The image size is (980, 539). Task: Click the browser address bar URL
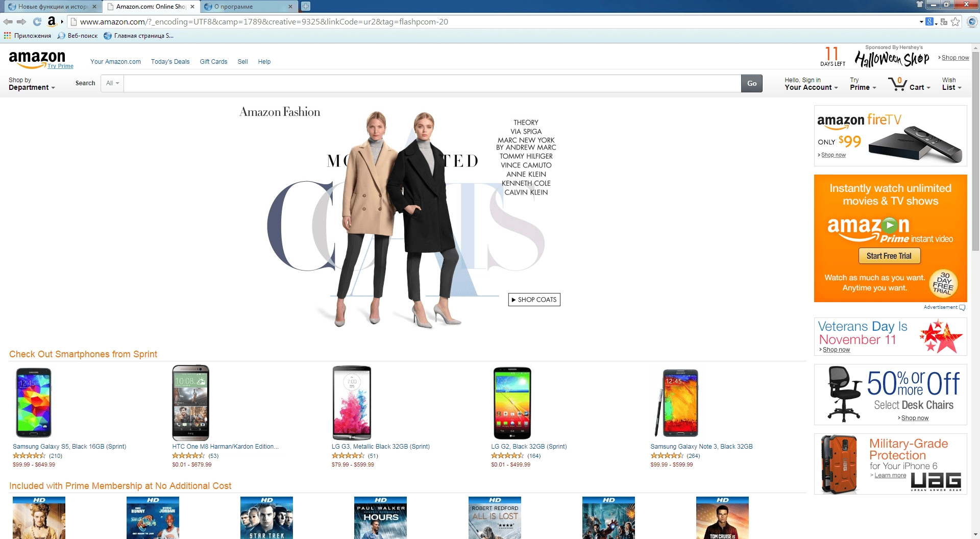[x=264, y=22]
